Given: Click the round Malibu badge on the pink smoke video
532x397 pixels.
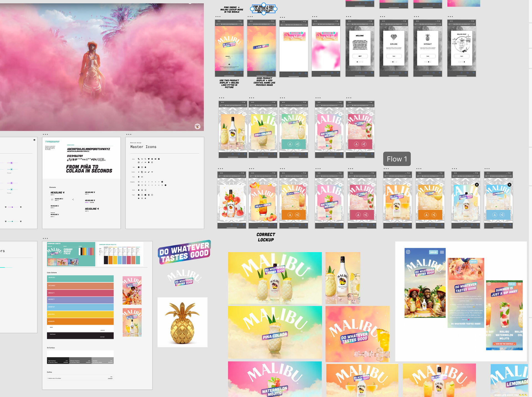Looking at the screenshot, I should [x=197, y=127].
